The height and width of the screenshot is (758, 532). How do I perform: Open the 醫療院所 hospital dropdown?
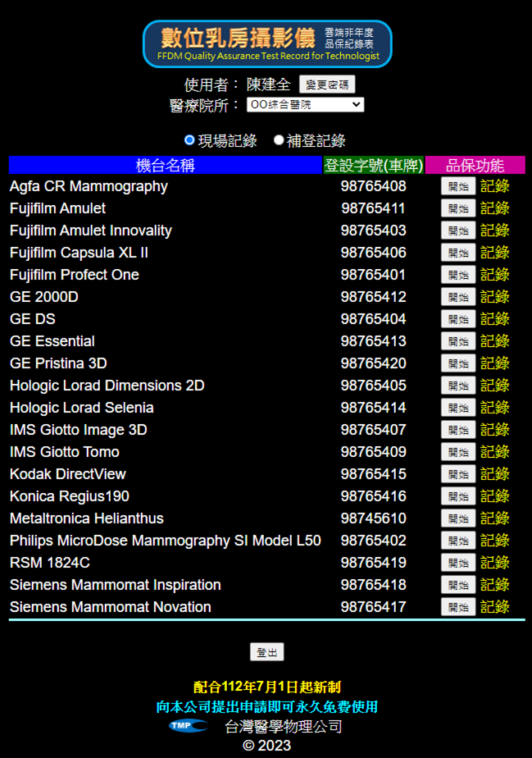point(305,105)
